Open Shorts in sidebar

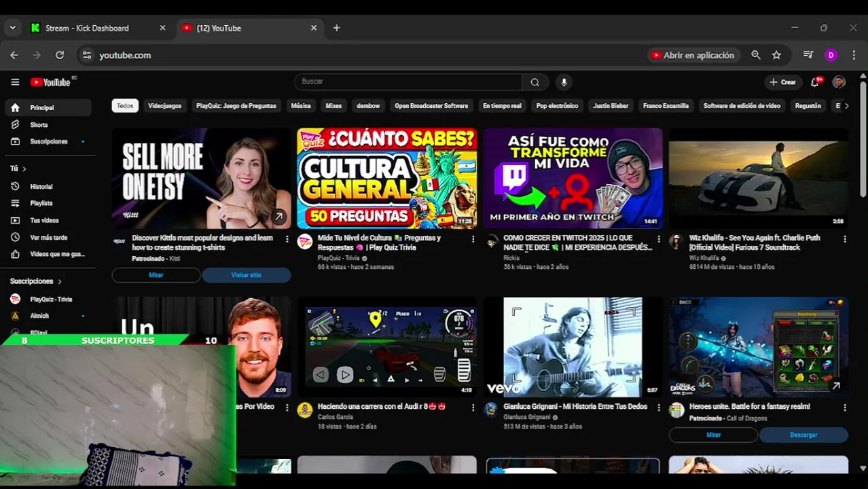48,125
